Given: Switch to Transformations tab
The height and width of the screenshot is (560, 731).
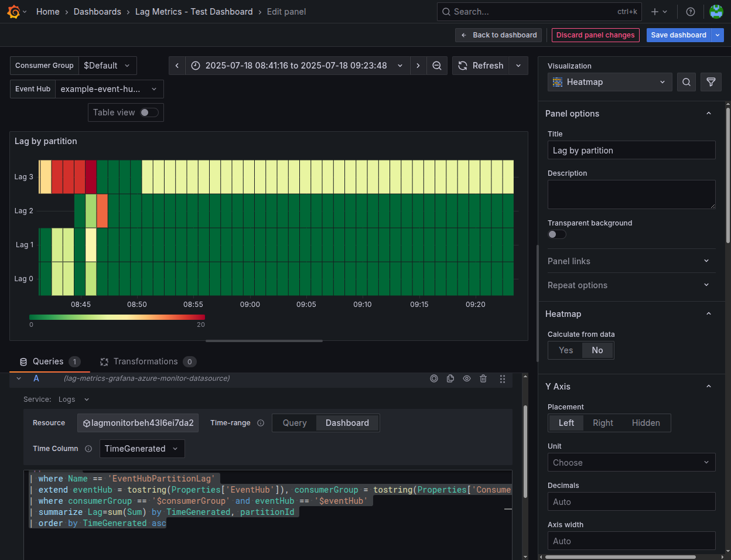Looking at the screenshot, I should (x=148, y=362).
